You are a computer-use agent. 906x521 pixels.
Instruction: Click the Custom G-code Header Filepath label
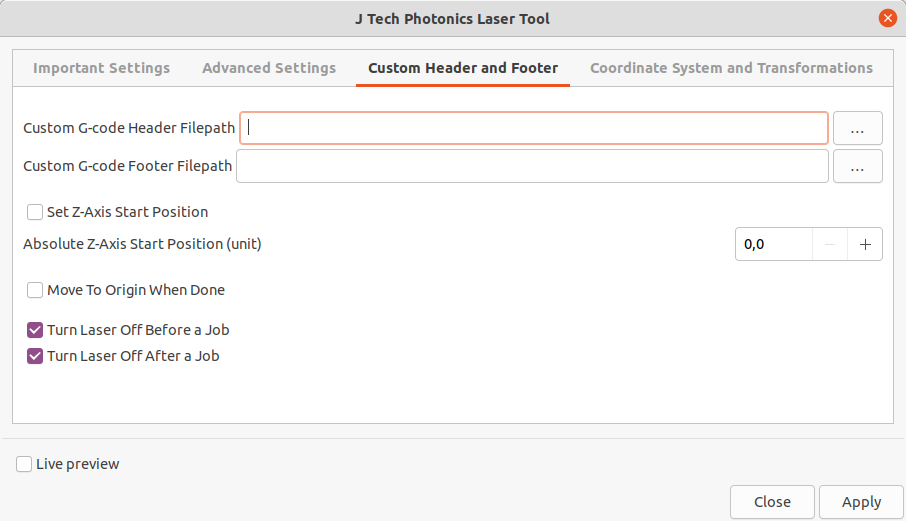click(129, 128)
